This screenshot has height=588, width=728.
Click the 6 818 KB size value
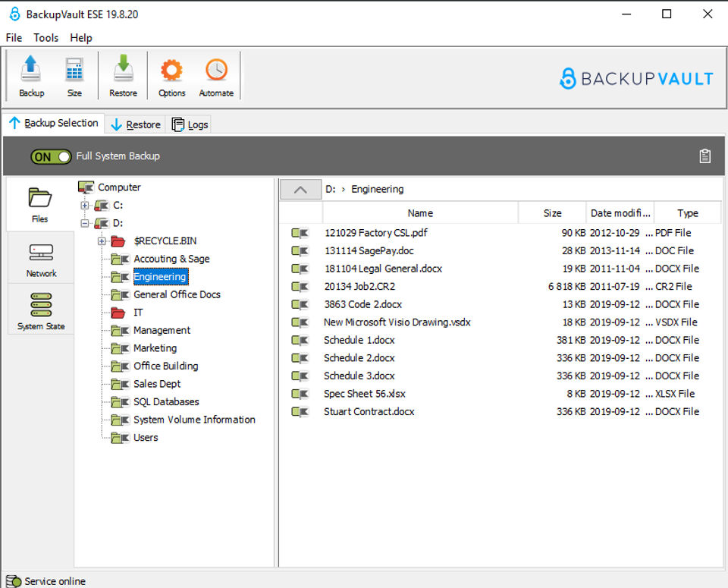tap(567, 287)
